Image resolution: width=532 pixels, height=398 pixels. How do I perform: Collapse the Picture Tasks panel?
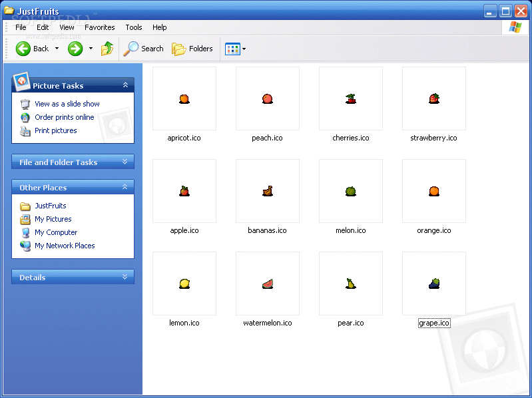(x=125, y=85)
